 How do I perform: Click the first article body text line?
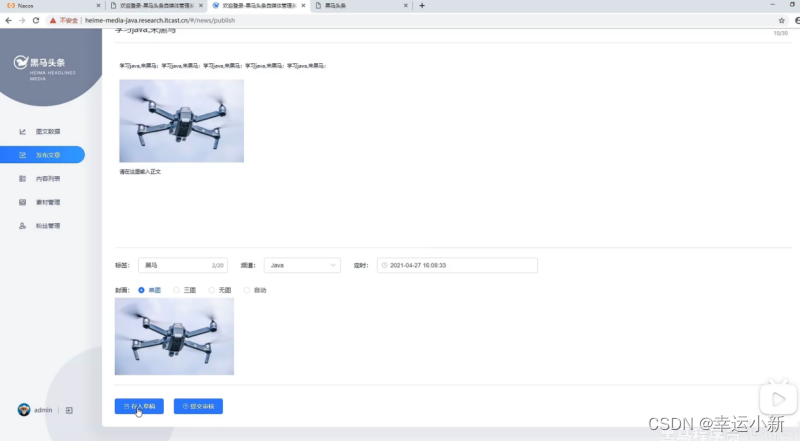(222, 66)
